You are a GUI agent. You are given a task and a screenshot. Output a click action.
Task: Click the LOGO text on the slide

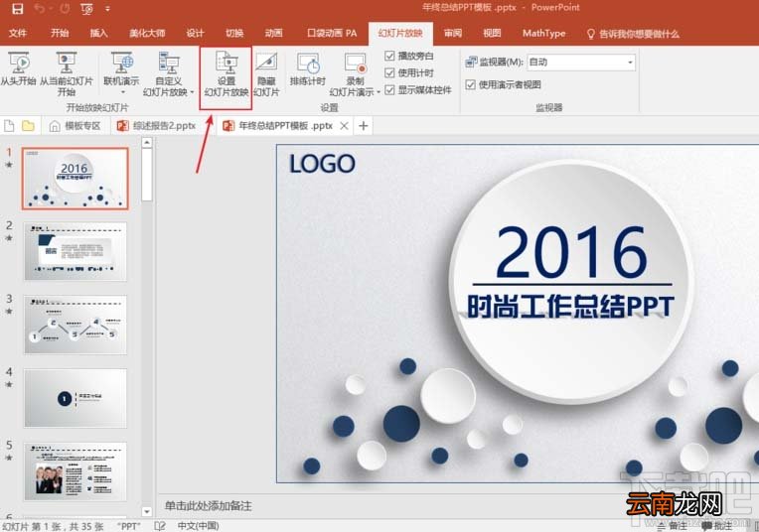click(322, 164)
